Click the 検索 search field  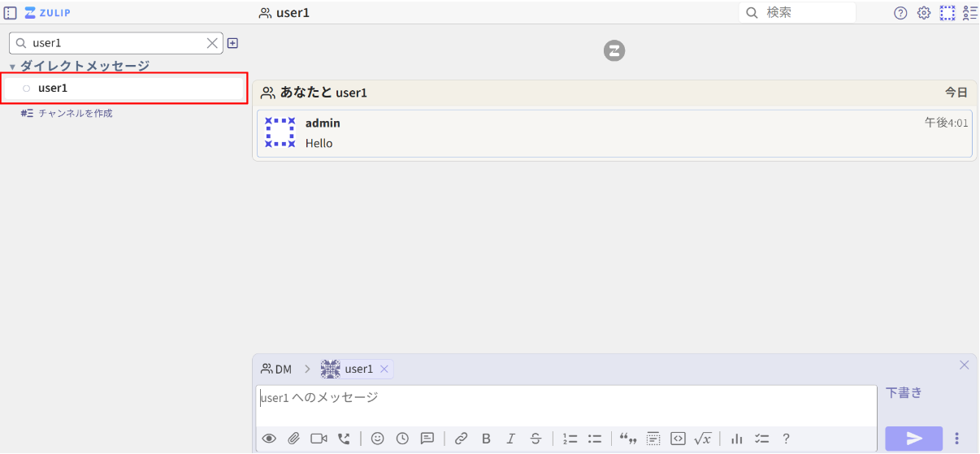pyautogui.click(x=804, y=12)
